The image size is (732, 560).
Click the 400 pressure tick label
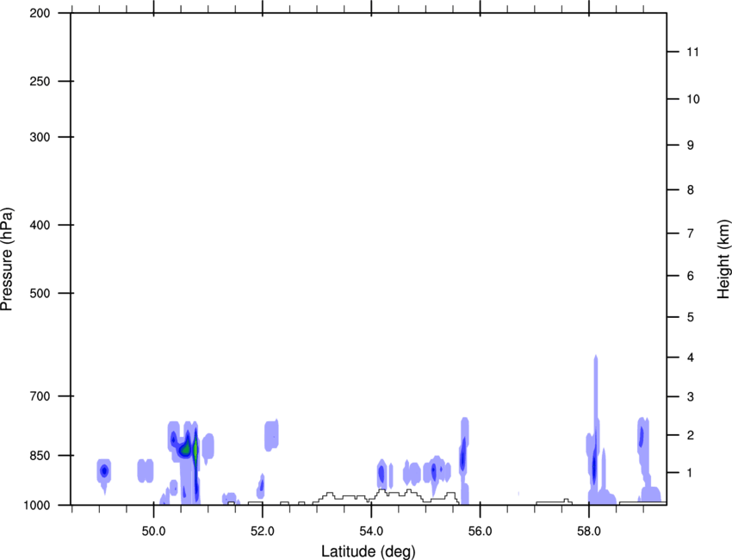pyautogui.click(x=40, y=225)
